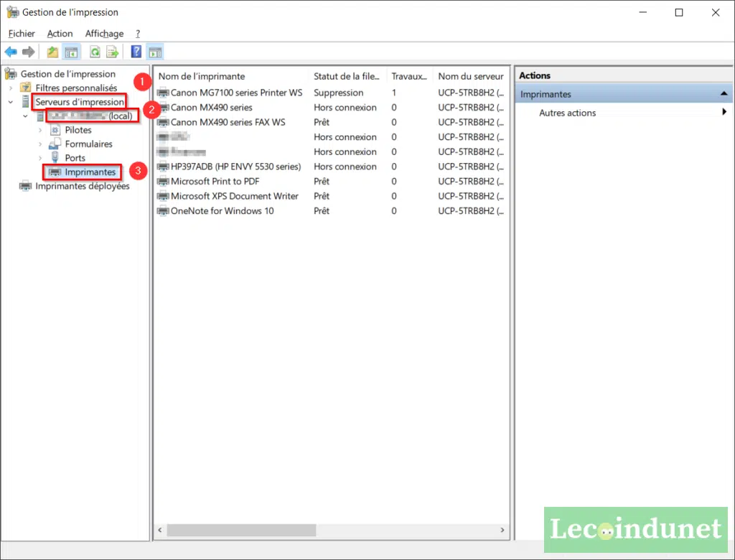Sort by Travaux column header
Image resolution: width=735 pixels, height=560 pixels.
point(409,76)
